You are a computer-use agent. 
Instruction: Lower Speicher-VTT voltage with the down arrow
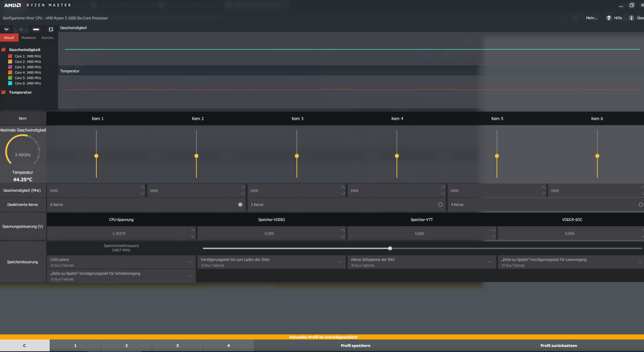494,236
